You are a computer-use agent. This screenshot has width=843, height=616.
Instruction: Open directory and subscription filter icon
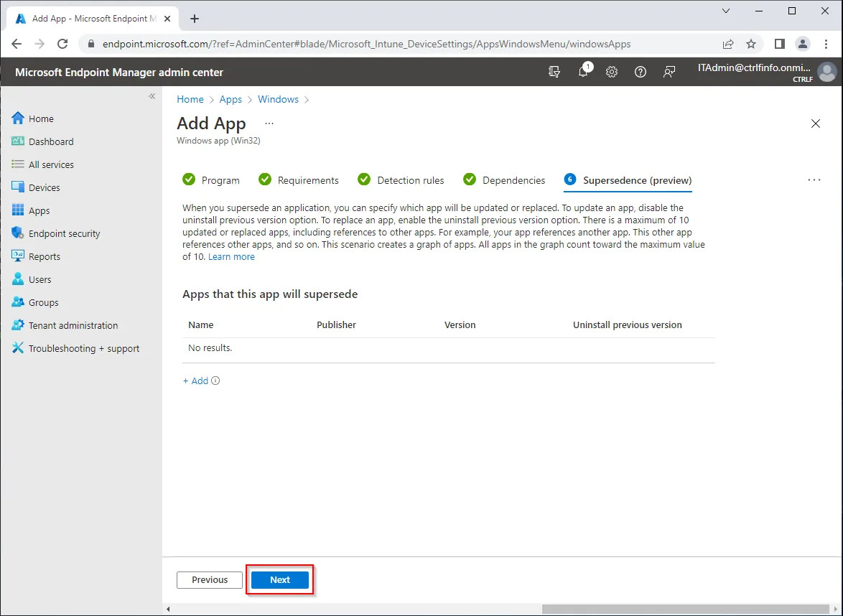[554, 72]
